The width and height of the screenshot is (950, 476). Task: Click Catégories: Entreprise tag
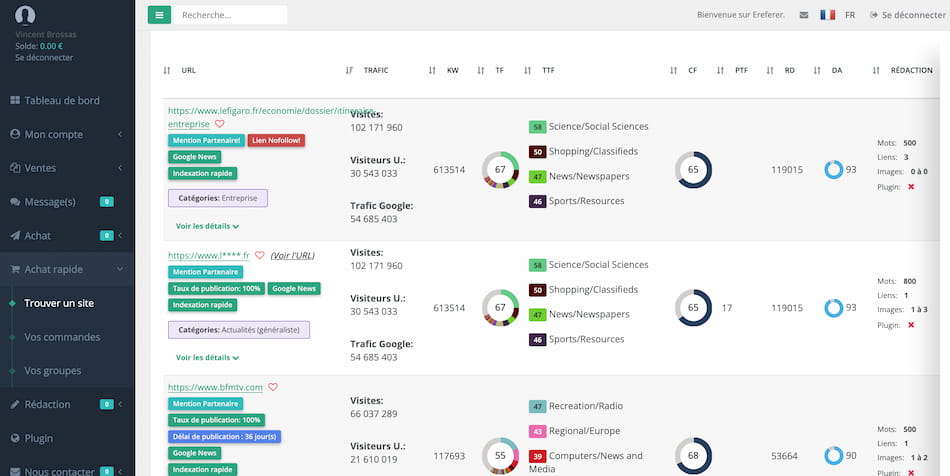pos(218,198)
